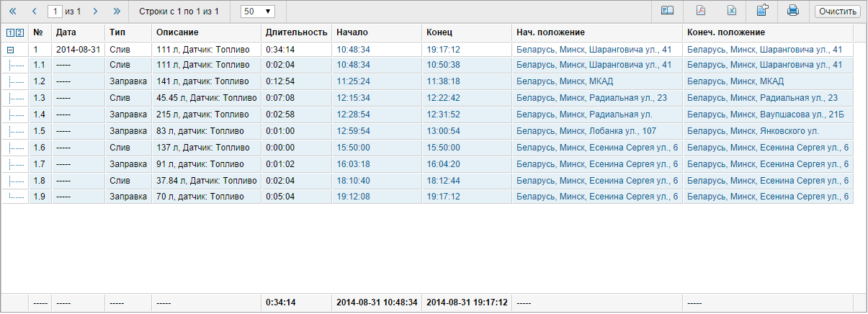
Task: Click the page number input field
Action: (55, 12)
